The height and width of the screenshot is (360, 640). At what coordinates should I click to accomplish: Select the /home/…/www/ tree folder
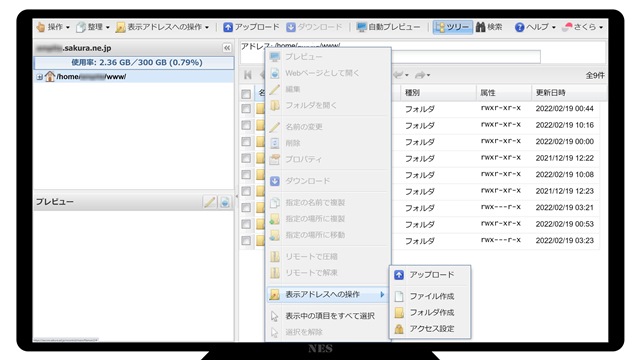[x=91, y=77]
